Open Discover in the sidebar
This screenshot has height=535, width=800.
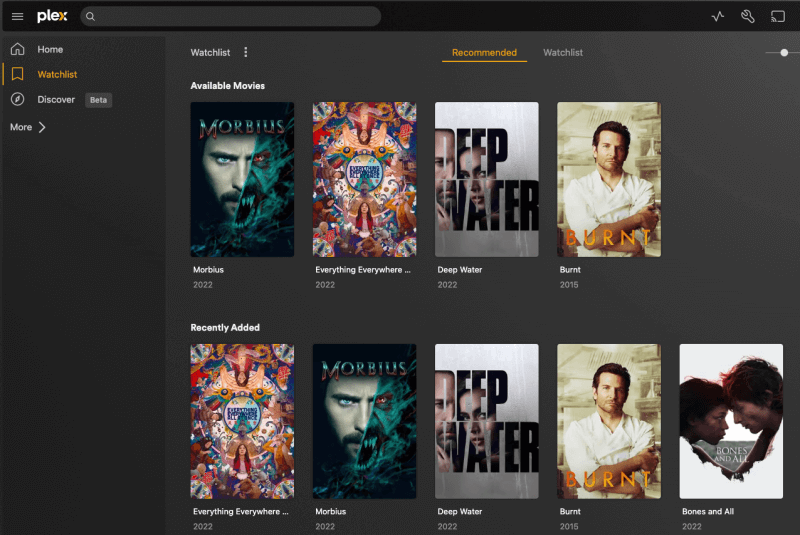point(56,99)
